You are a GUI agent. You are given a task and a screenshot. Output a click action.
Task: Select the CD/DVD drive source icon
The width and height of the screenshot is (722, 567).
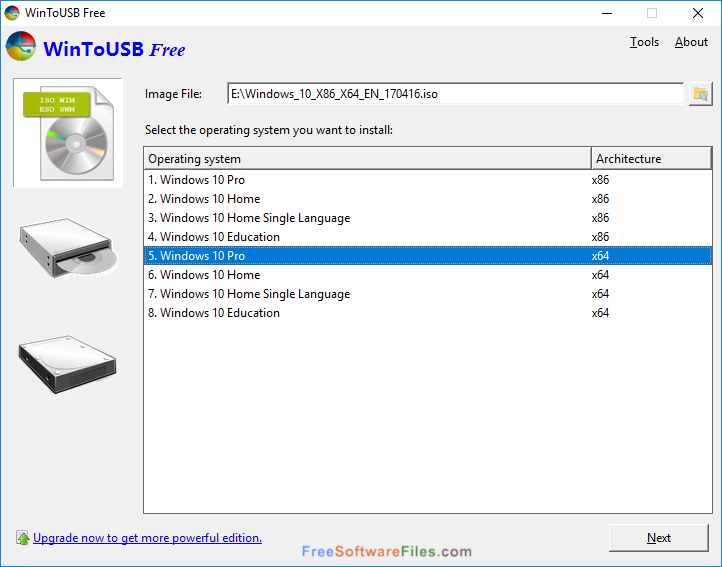pos(68,248)
